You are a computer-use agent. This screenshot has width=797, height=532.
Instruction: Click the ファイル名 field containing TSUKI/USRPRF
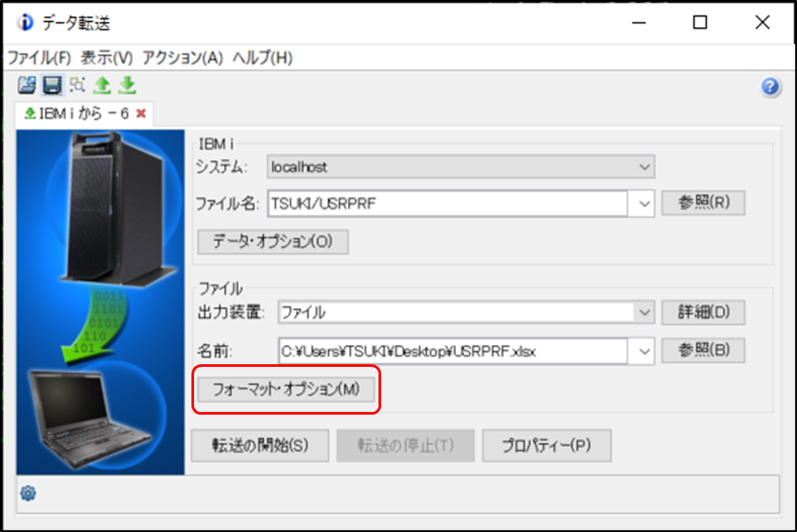tap(448, 203)
